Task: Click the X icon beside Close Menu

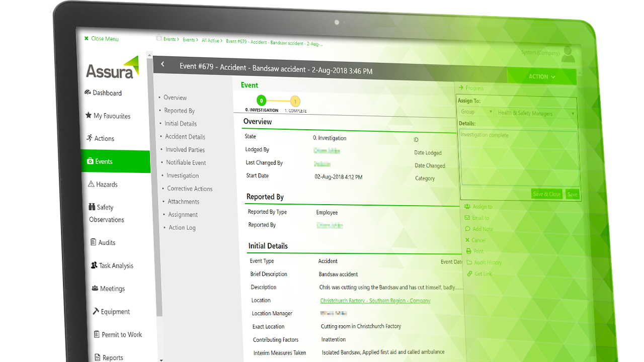Action: tap(87, 39)
